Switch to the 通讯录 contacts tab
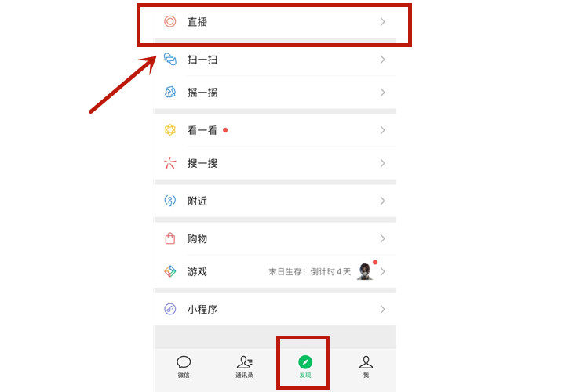Screen dimensions: 565x392 244,366
